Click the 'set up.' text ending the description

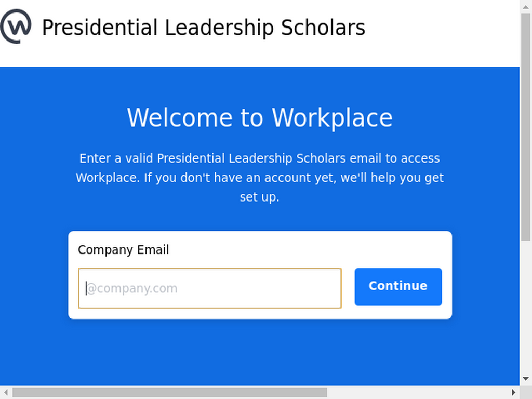260,197
